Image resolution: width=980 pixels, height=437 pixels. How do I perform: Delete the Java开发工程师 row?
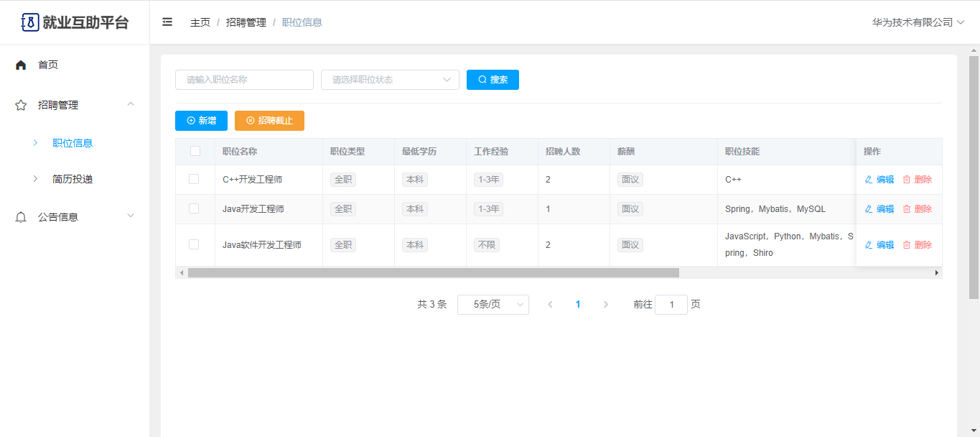coord(917,209)
